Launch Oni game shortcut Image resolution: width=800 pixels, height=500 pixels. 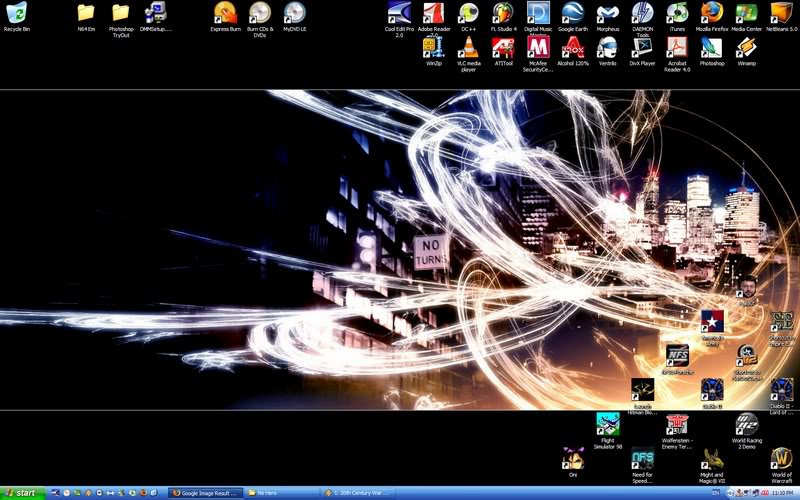tap(573, 462)
